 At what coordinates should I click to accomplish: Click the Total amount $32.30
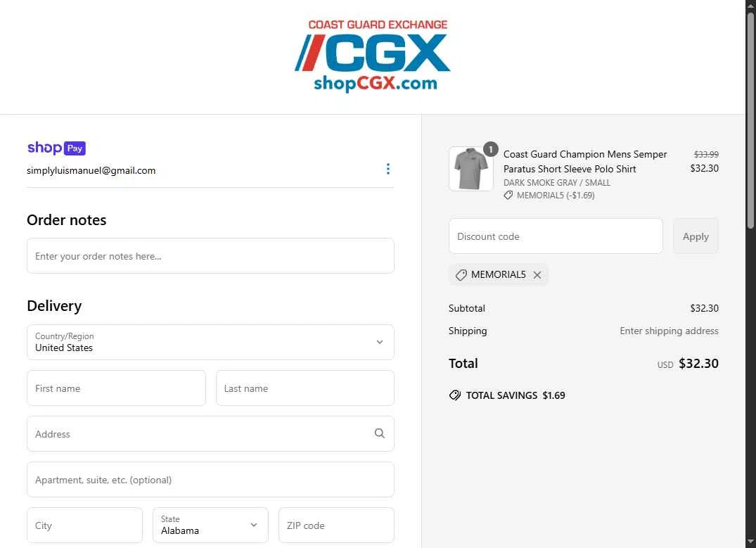point(698,363)
